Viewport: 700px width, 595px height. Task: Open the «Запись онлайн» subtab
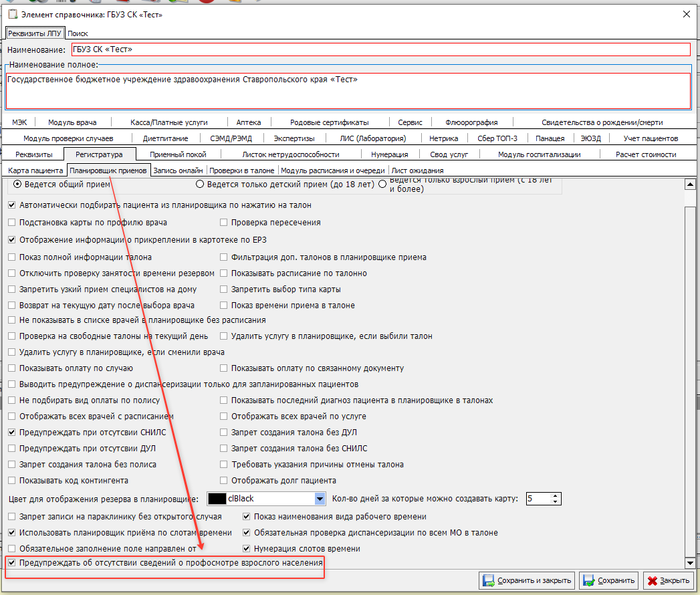tap(178, 170)
